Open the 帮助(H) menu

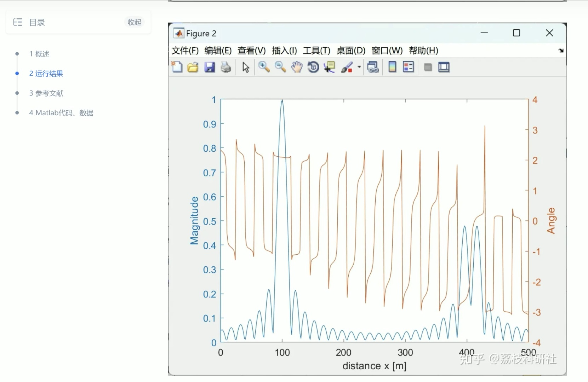[423, 51]
